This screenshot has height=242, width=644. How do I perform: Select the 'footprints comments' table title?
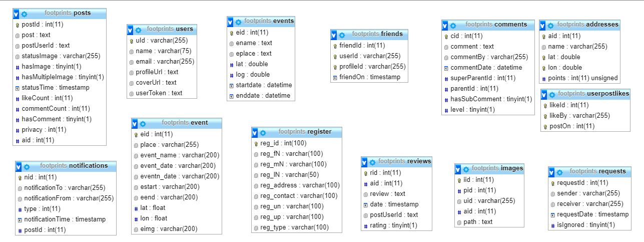click(x=496, y=25)
